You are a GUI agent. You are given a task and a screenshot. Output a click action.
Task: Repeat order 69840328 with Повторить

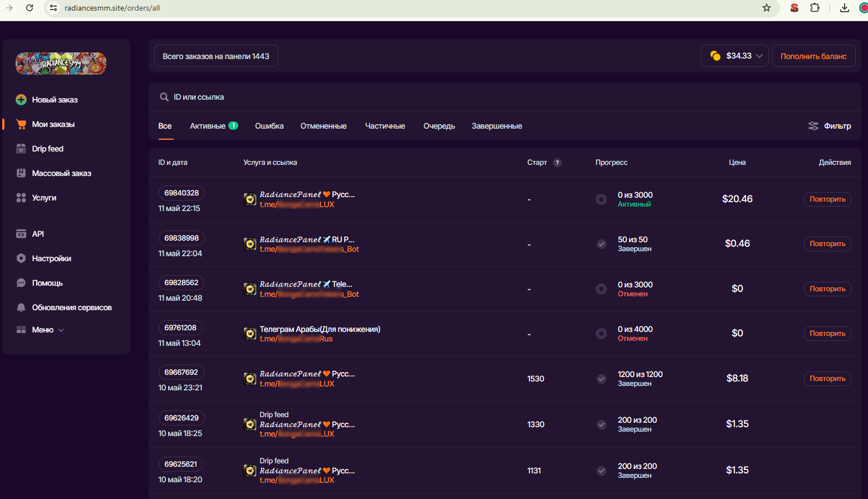coord(827,199)
